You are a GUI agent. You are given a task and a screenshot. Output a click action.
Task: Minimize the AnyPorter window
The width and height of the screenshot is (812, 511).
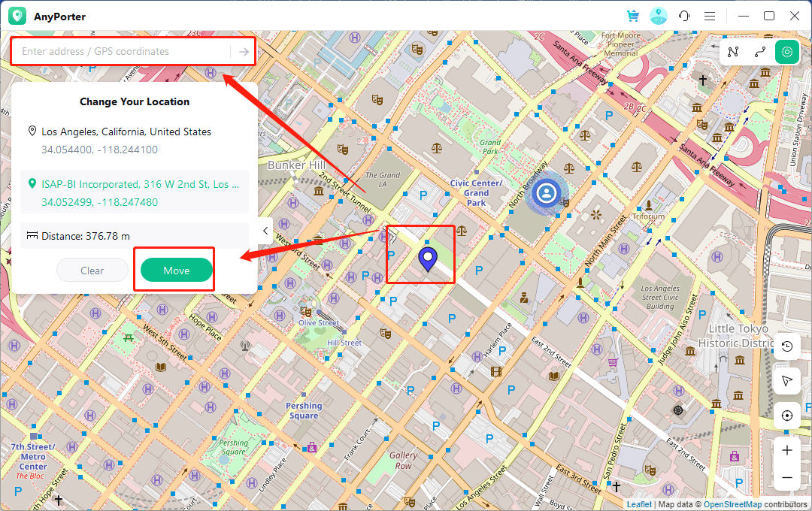tap(744, 16)
